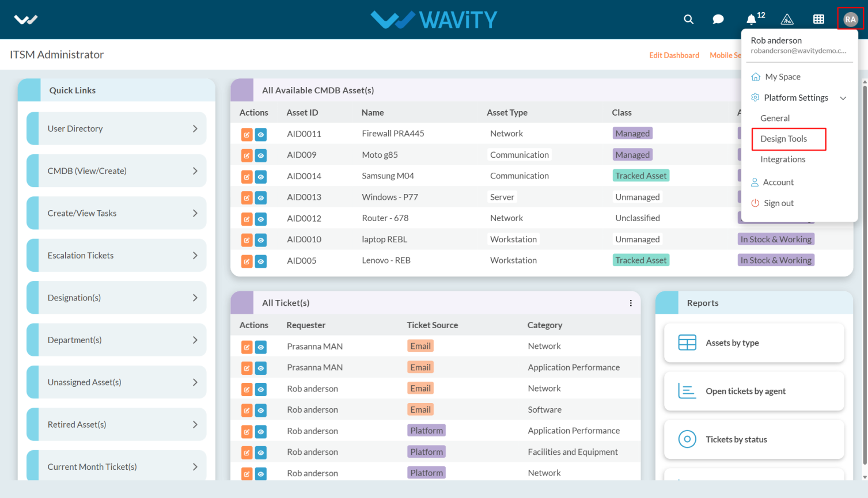
Task: View asset AID009 with eye icon
Action: click(261, 155)
